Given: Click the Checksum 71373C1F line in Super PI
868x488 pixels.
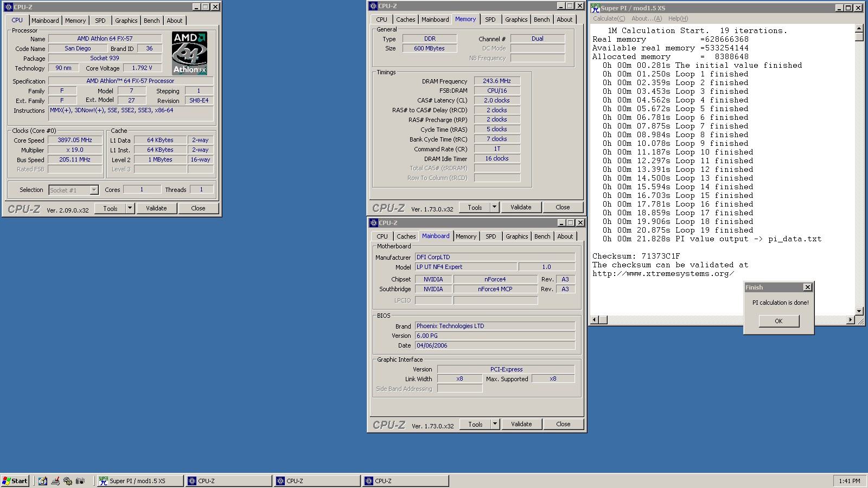Looking at the screenshot, I should pyautogui.click(x=636, y=256).
